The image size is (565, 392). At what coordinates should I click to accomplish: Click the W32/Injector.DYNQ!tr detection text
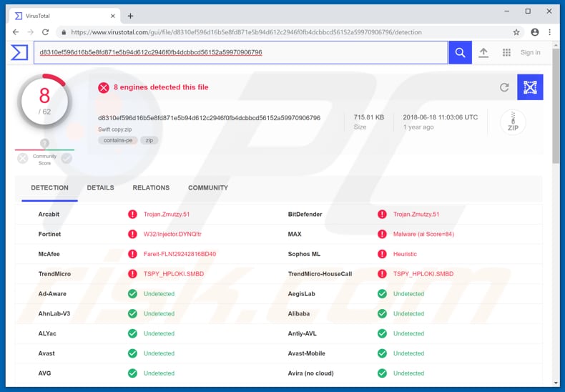point(172,234)
